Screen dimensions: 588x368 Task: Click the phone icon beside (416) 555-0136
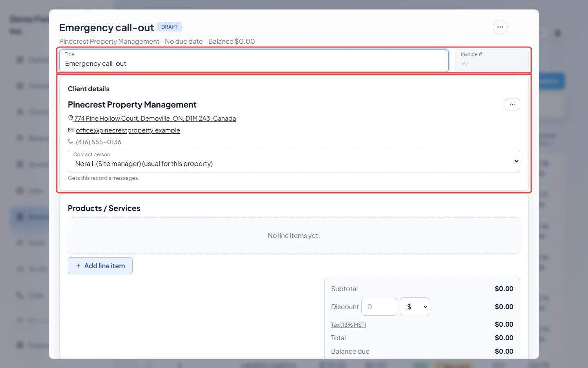point(71,142)
